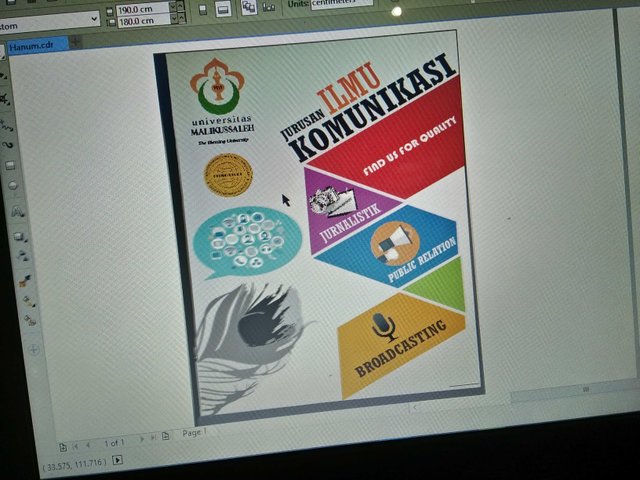Open the Units centimeters dropdown

pyautogui.click(x=342, y=3)
